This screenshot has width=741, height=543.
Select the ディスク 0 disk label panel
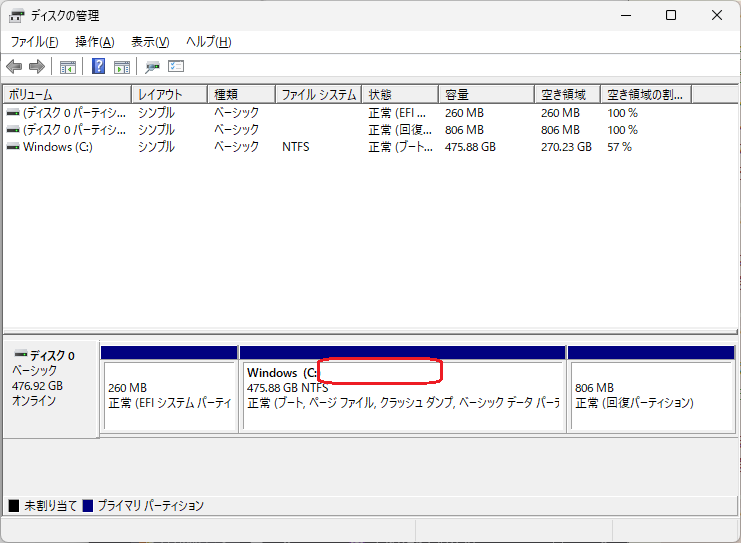[51, 385]
